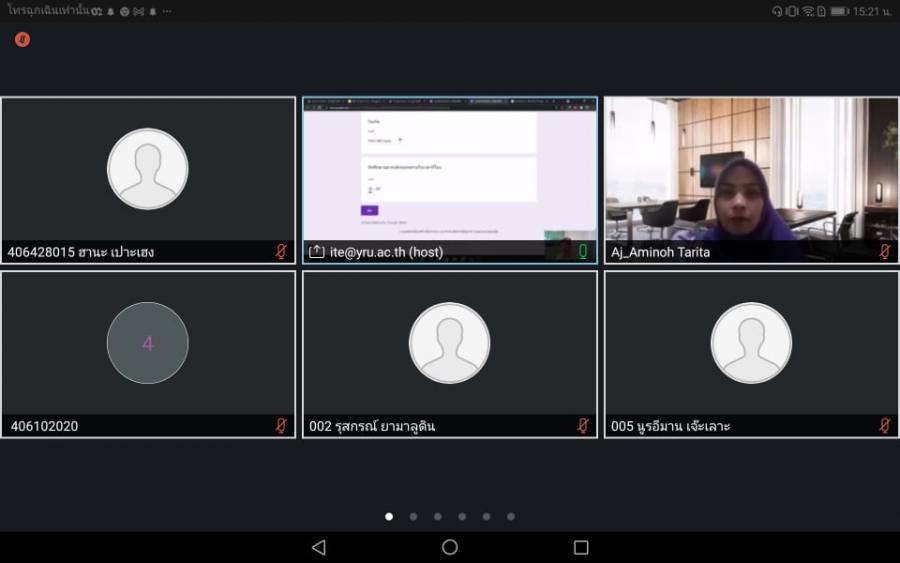Tap the green microphone icon on host tile
900x563 pixels.
(583, 252)
